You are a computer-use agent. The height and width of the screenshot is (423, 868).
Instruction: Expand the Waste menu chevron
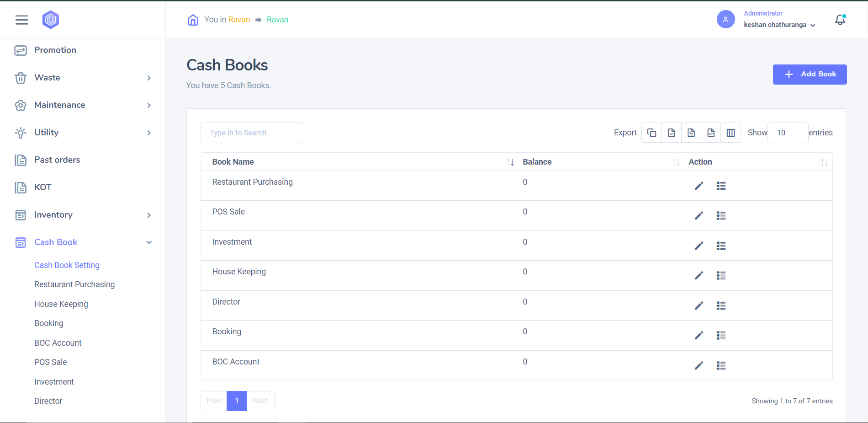tap(149, 78)
